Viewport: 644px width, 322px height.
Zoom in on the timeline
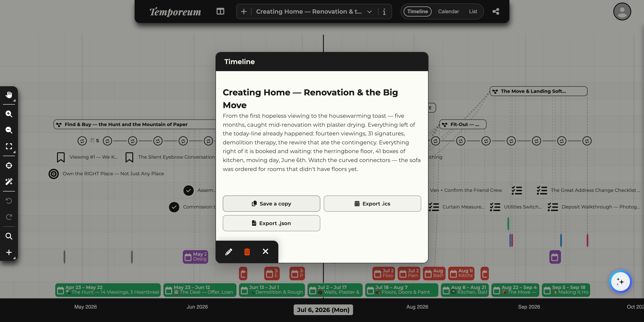click(x=9, y=114)
